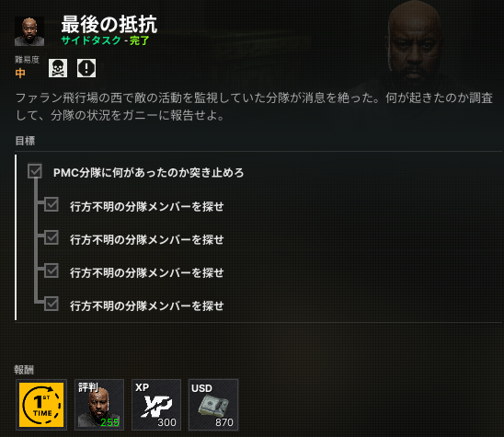Image resolution: width=504 pixels, height=437 pixels.
Task: Click the main objective text PMC分隊に何があったのか突き止めろ
Action: 148,173
